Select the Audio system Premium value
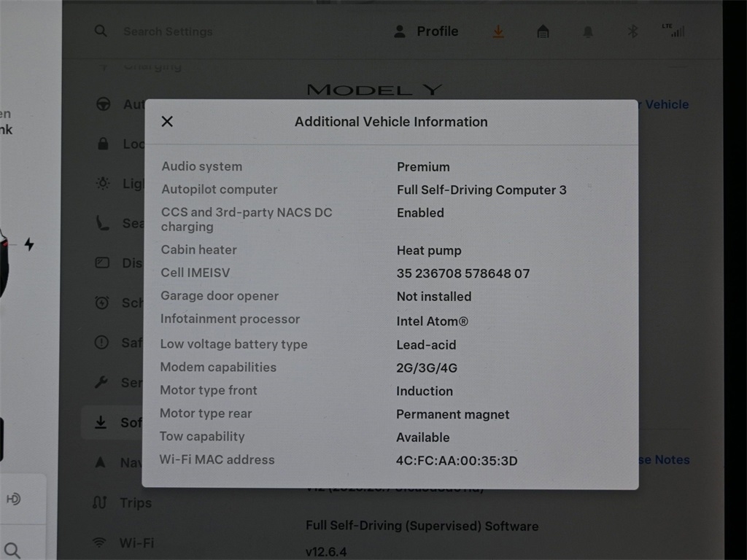Screen dimensions: 747x560 tap(423, 167)
